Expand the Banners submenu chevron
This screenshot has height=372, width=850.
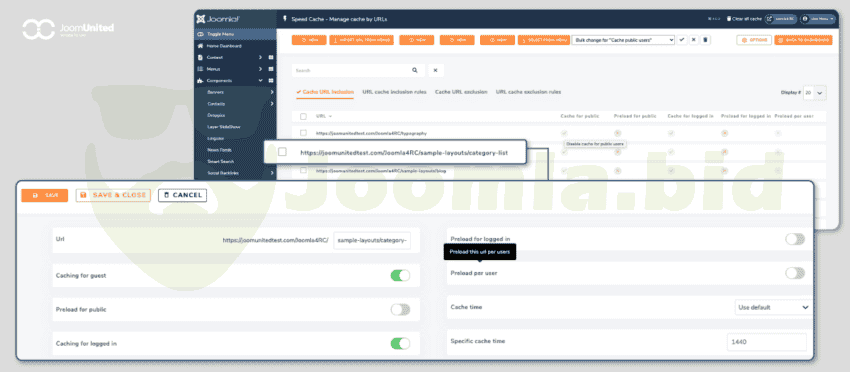point(272,92)
